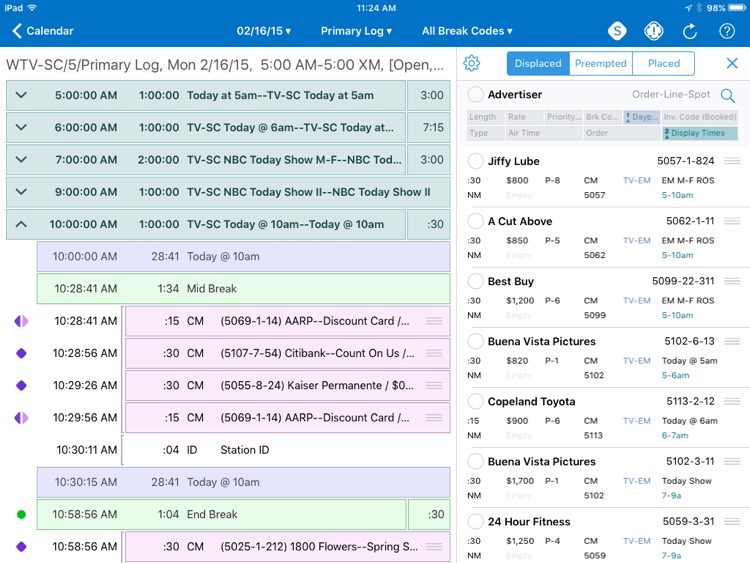The image size is (750, 563).
Task: Tap purple diamond icon at 10:29:26 AM
Action: [21, 385]
